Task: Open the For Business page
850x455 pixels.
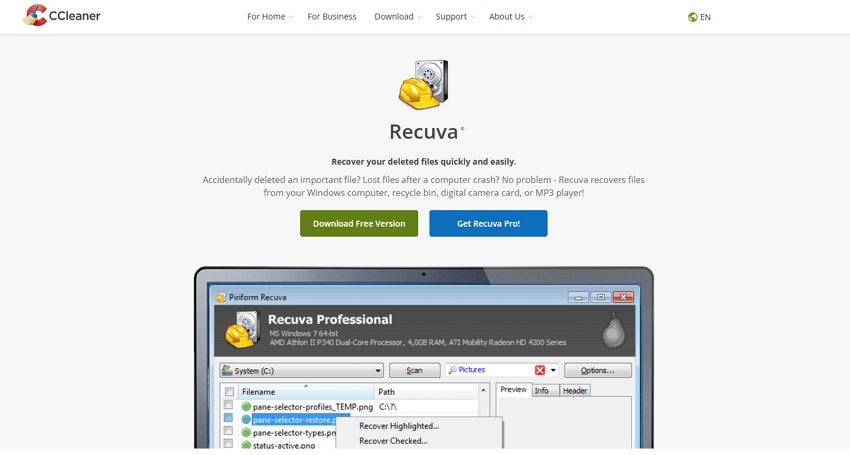Action: (332, 17)
